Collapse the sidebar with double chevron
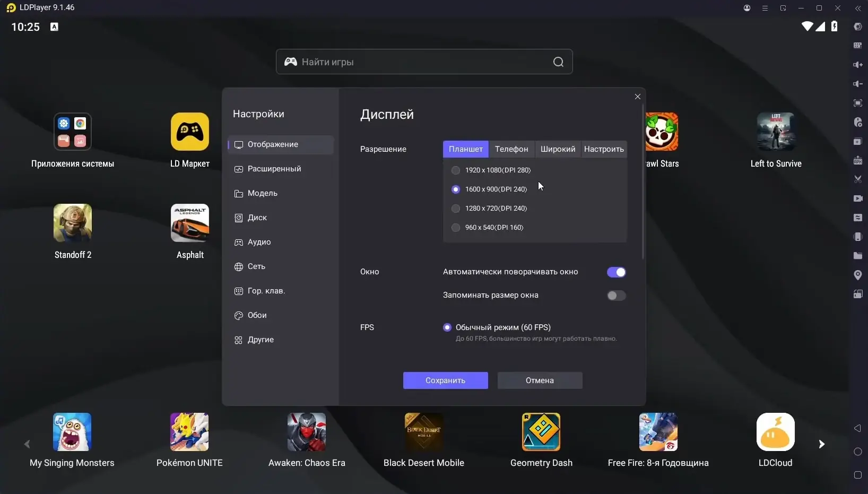Viewport: 868px width, 494px height. (858, 8)
